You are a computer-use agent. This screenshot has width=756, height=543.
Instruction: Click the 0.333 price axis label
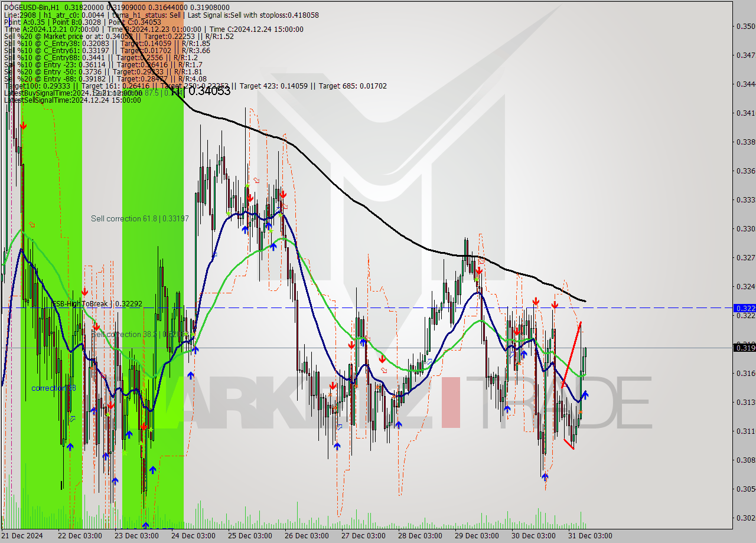746,200
